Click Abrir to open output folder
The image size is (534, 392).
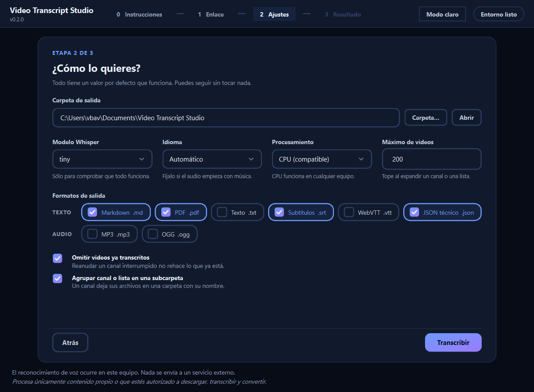pos(466,118)
